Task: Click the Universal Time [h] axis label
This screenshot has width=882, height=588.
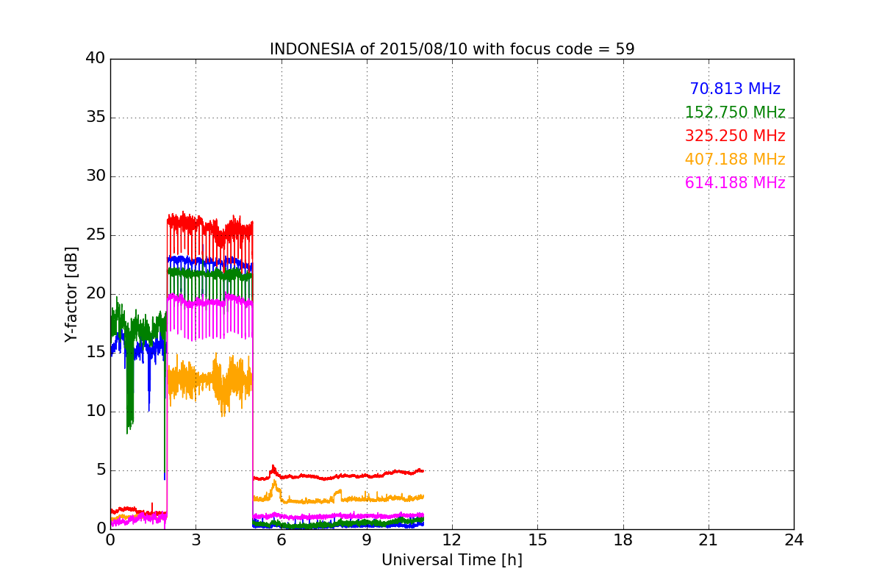Action: click(452, 560)
